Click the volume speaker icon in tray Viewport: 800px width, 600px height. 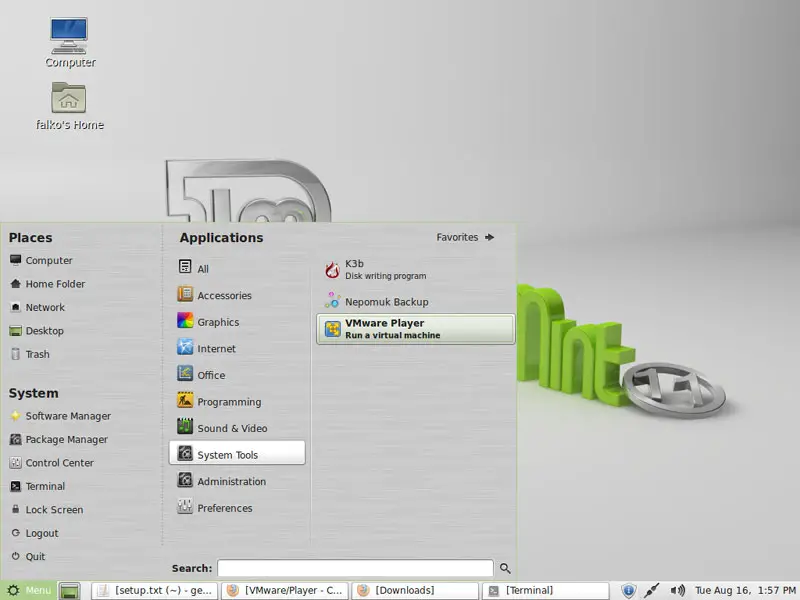click(x=678, y=591)
